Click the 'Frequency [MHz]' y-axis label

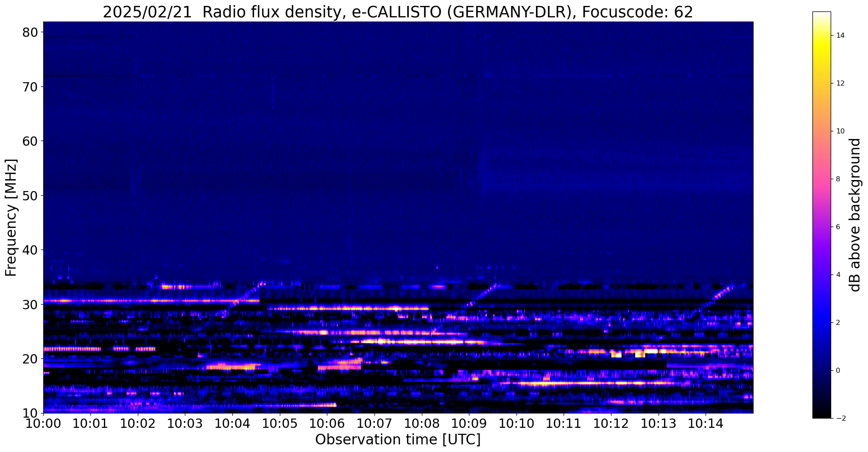[x=11, y=217]
